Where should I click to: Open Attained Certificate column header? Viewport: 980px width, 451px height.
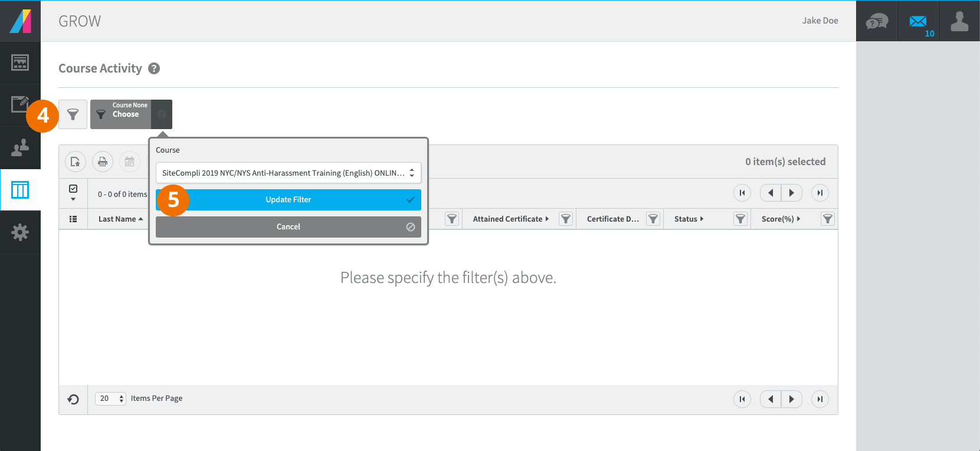point(511,219)
